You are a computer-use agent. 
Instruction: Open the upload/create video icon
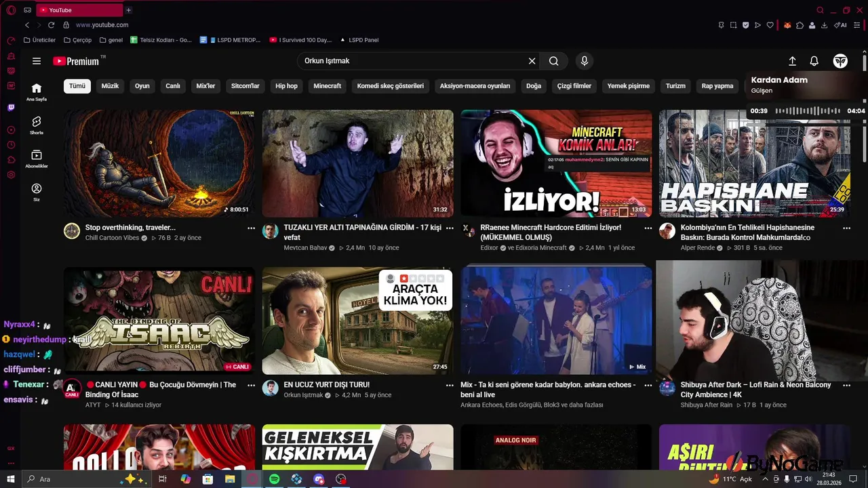coord(792,61)
